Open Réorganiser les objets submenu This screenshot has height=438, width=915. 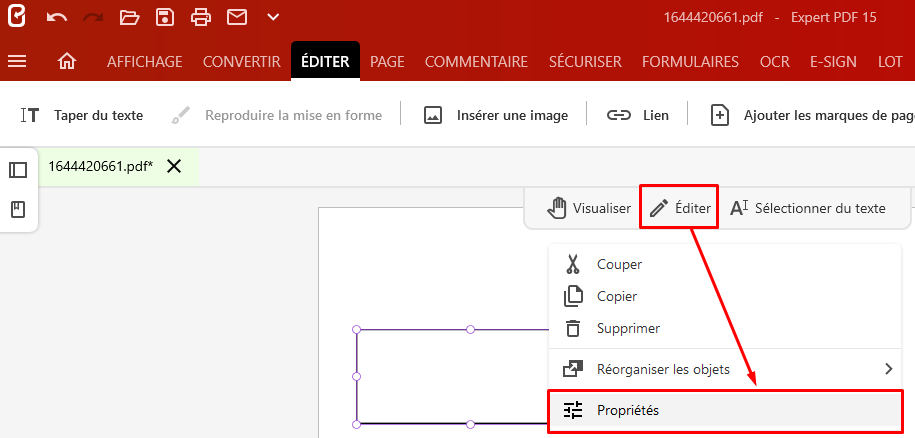pos(724,369)
